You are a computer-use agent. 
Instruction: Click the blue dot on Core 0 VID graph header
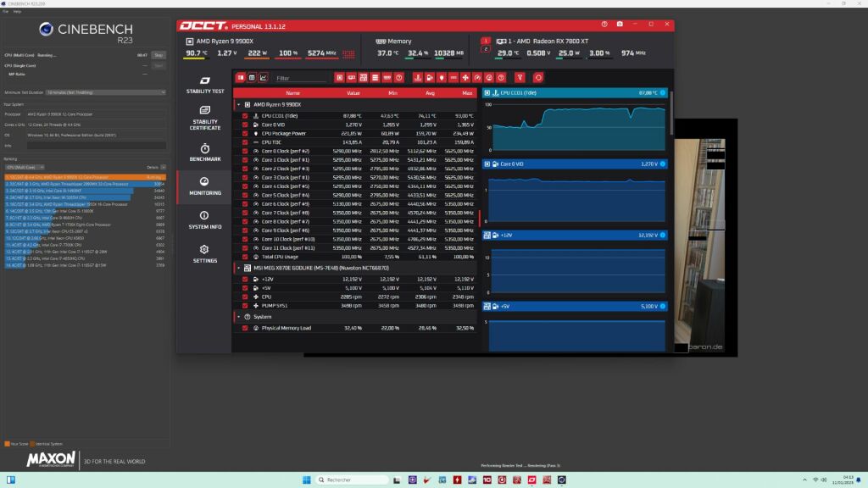point(663,164)
